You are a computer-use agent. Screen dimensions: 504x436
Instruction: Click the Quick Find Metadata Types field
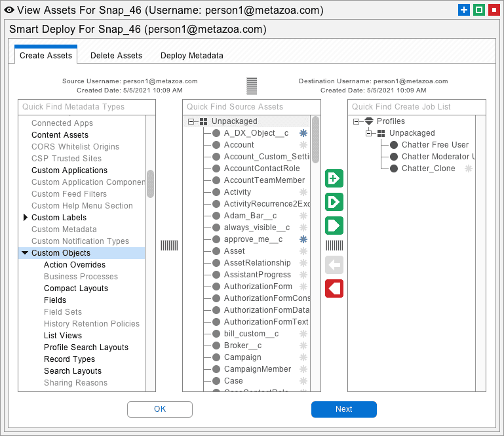(x=87, y=107)
